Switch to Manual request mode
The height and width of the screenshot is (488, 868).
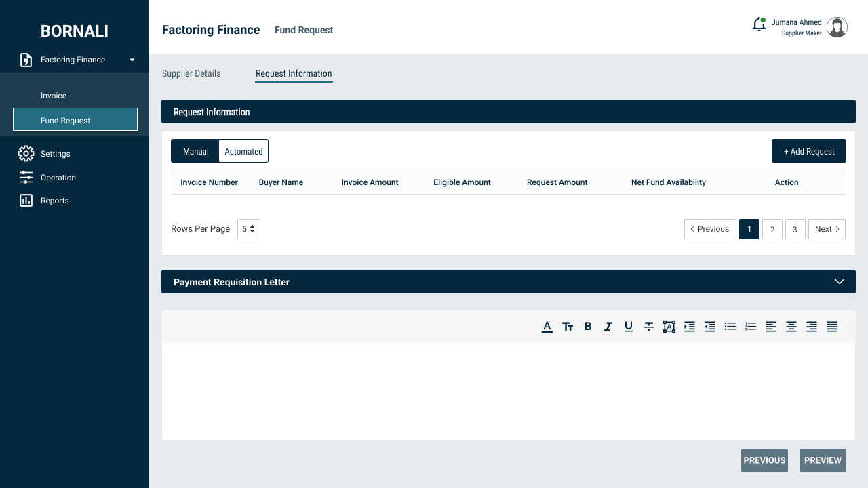coord(195,151)
